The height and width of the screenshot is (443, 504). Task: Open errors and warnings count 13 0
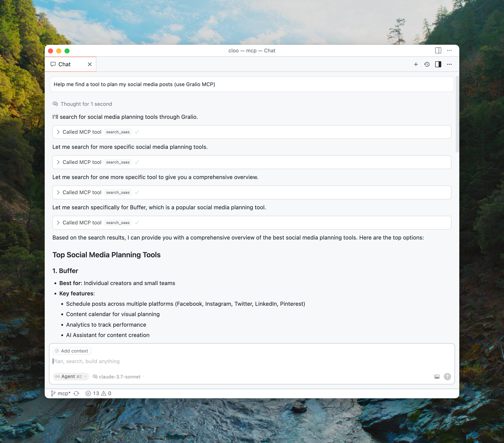pyautogui.click(x=98, y=394)
